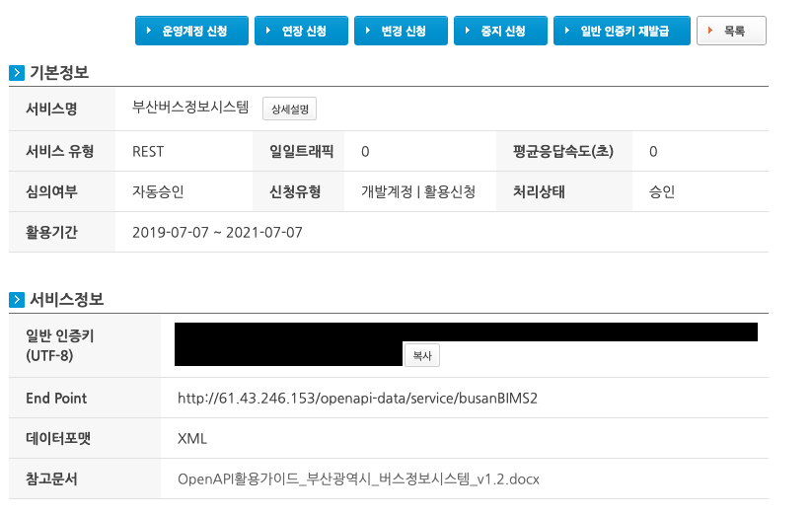Copy the auth key with 복사
This screenshot has height=514, width=812.
[422, 355]
